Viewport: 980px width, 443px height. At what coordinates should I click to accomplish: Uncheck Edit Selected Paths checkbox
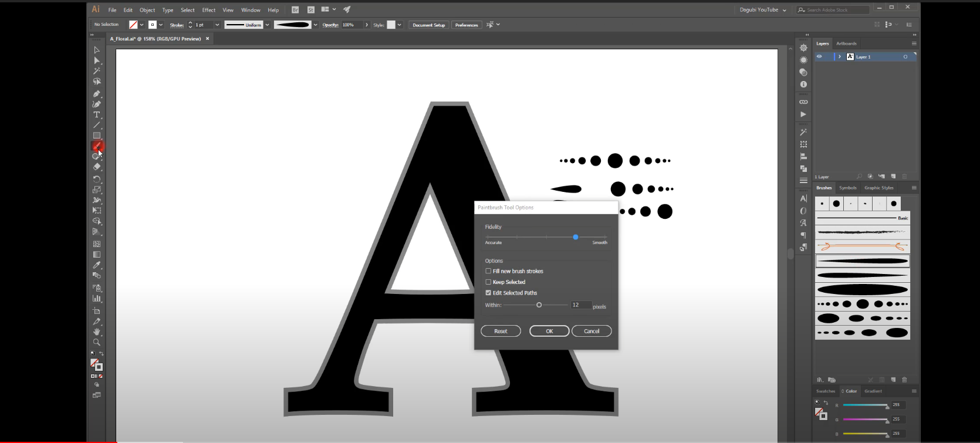[488, 293]
